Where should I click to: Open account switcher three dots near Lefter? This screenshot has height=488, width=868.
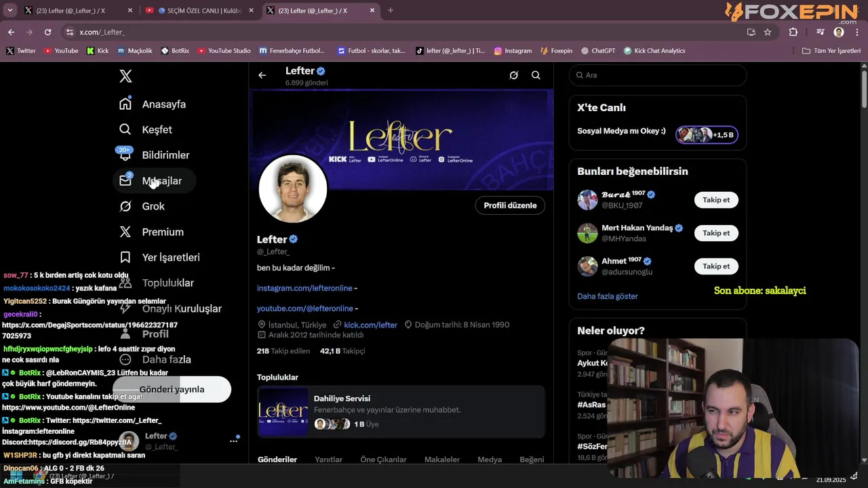[x=233, y=441]
